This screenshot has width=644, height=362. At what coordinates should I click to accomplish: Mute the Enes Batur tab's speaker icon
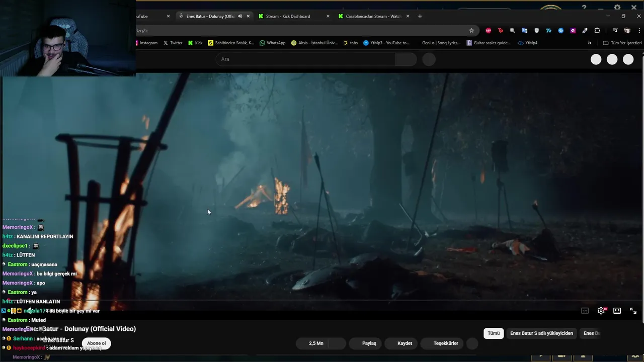[240, 16]
